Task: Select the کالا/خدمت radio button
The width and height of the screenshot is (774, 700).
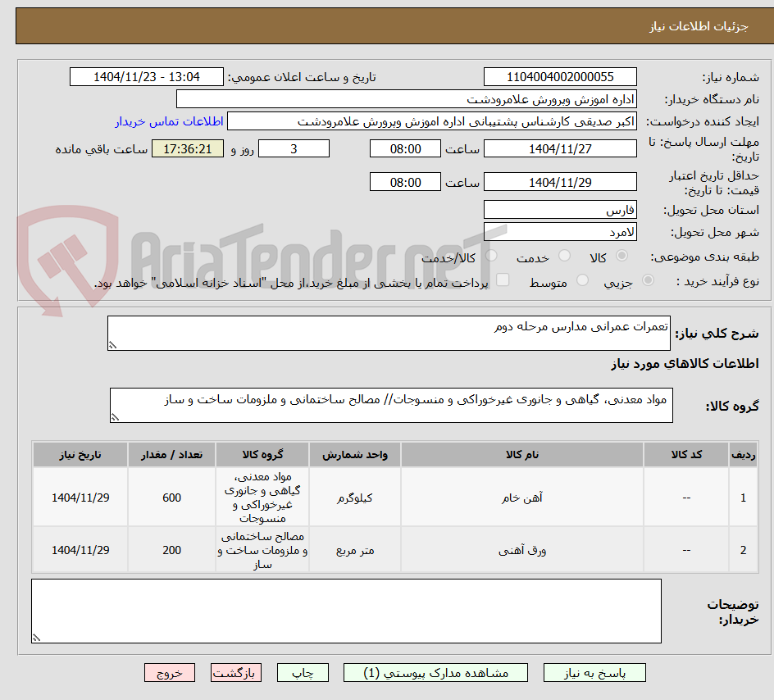Action: [491, 256]
